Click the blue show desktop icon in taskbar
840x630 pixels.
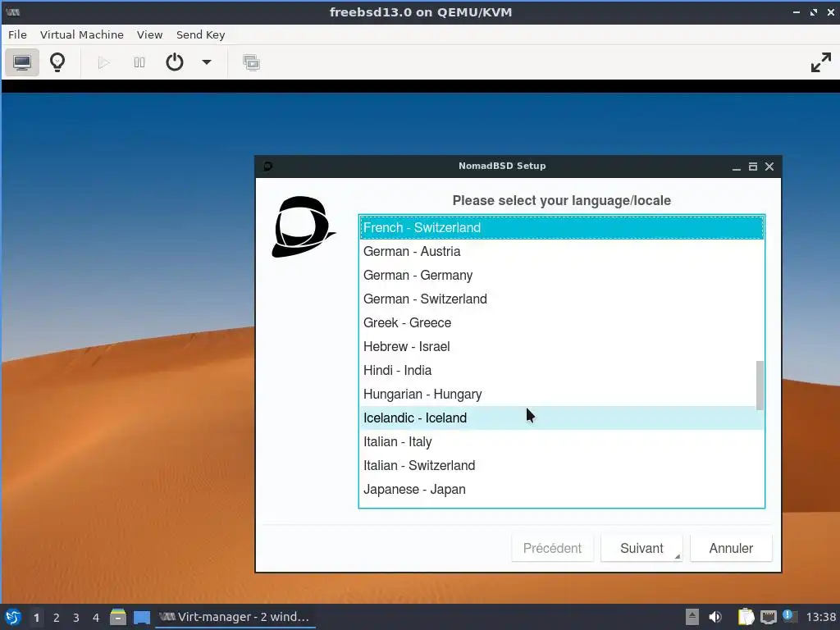[141, 618]
